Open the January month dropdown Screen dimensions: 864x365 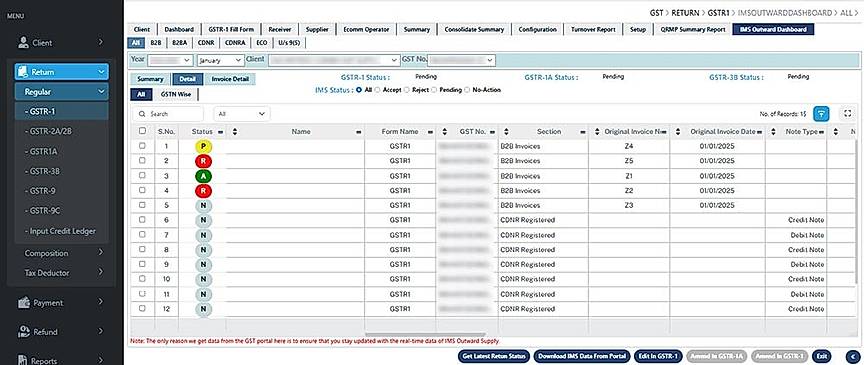pos(220,60)
